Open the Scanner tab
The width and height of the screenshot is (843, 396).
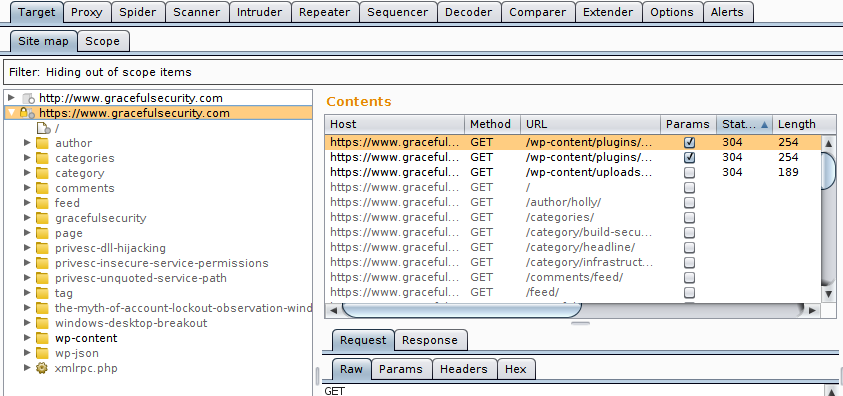point(196,12)
